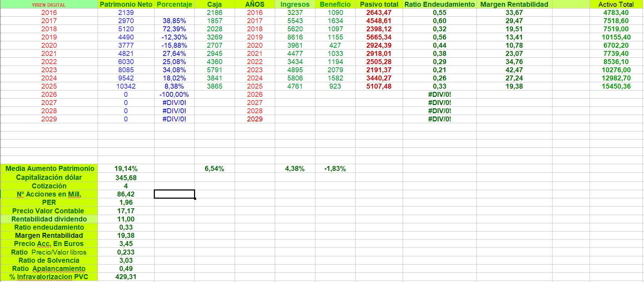Select the Ratio de Solvencia cell

pos(49,260)
